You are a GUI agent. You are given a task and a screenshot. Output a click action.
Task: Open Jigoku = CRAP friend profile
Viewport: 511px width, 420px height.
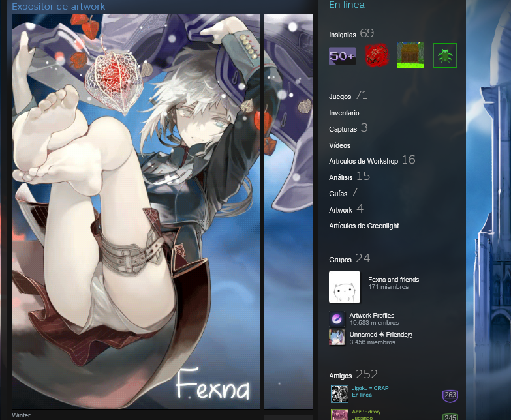[x=370, y=388]
